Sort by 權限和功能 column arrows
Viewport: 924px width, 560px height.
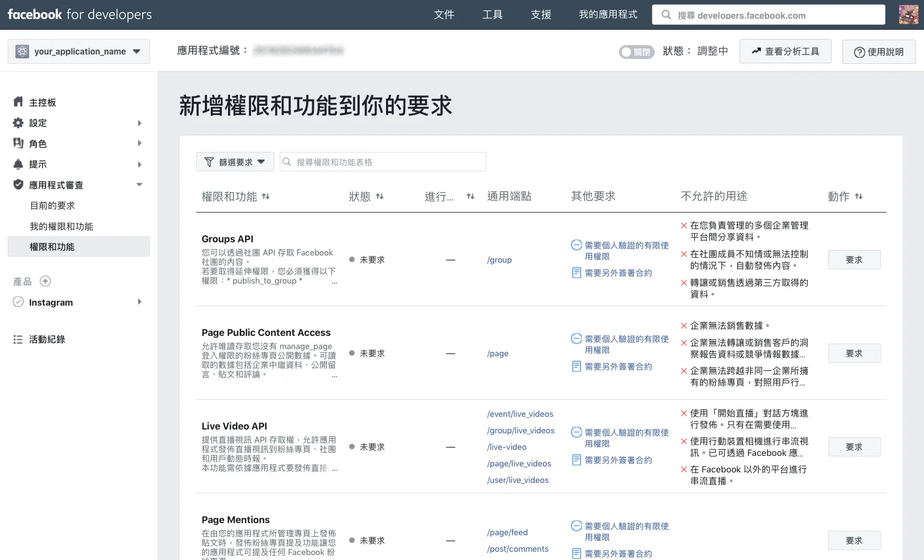pos(266,196)
